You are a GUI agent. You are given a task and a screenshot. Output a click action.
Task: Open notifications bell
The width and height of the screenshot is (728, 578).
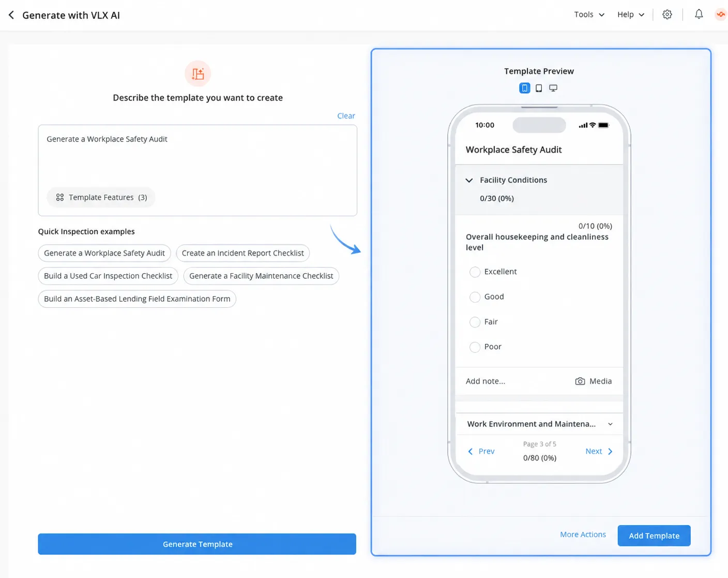tap(699, 14)
